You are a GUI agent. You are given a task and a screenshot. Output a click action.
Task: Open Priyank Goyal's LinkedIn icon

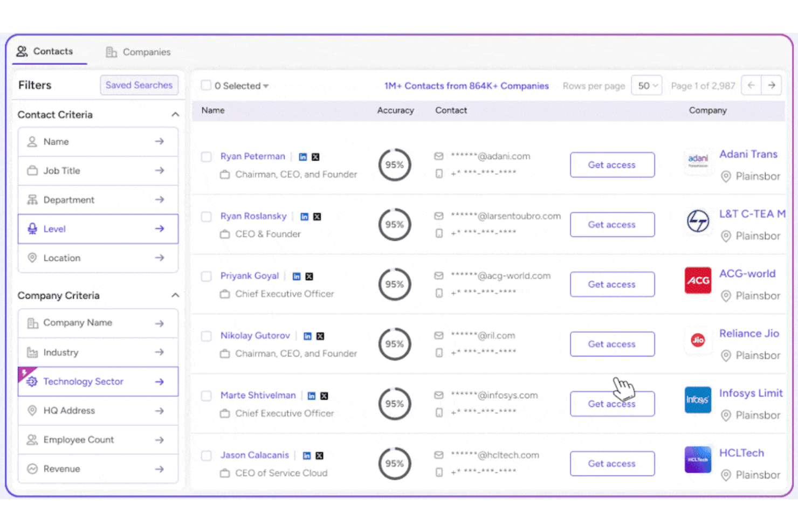297,277
